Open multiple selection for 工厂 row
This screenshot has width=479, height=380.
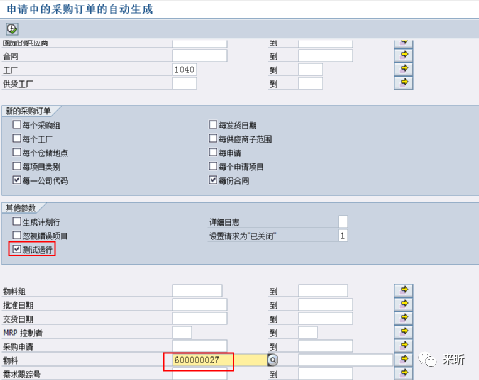coord(404,69)
